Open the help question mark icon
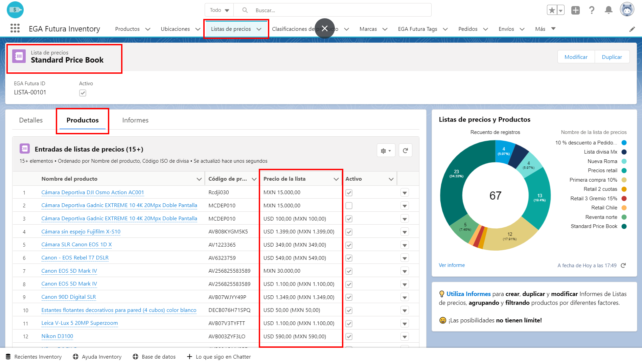The width and height of the screenshot is (642, 364). pyautogui.click(x=592, y=10)
